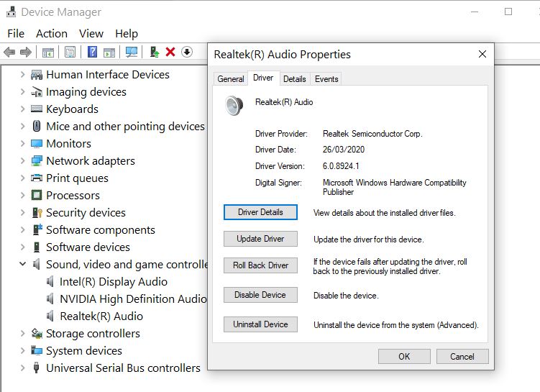540x392 pixels.
Task: Click the Network adapters category icon
Action: (x=37, y=160)
